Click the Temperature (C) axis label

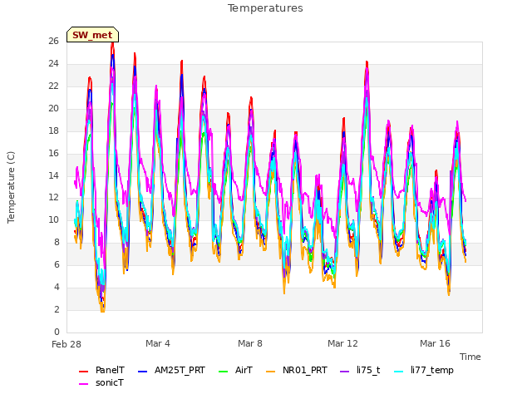pyautogui.click(x=11, y=187)
